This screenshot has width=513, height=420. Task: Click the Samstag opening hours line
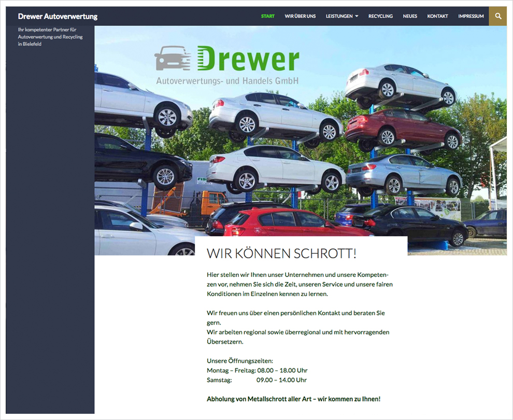pyautogui.click(x=256, y=380)
